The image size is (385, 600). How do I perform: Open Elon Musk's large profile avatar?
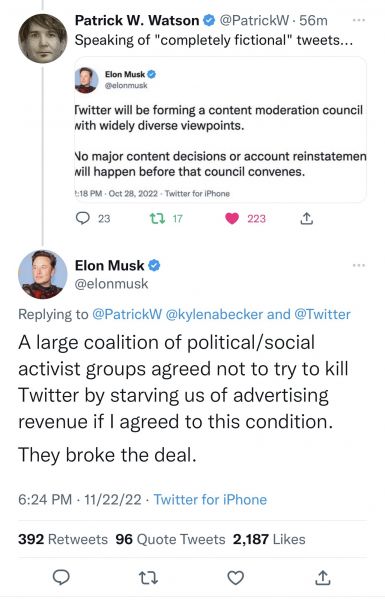pyautogui.click(x=42, y=274)
